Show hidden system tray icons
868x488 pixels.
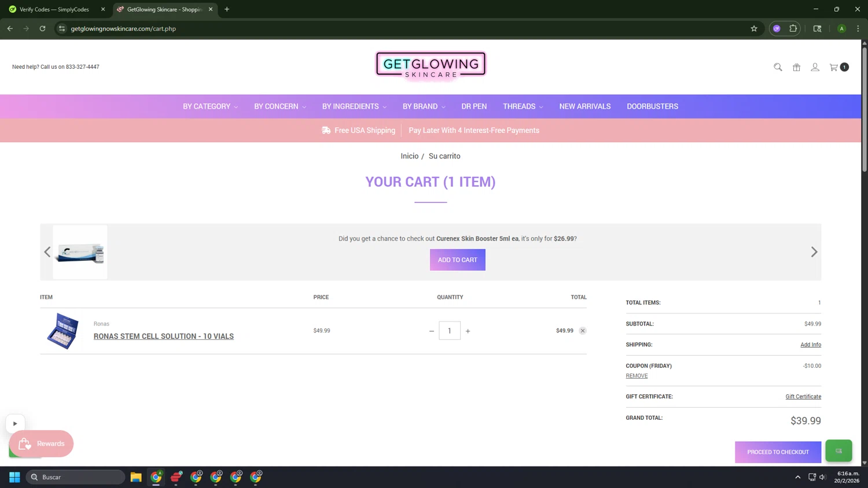click(798, 477)
